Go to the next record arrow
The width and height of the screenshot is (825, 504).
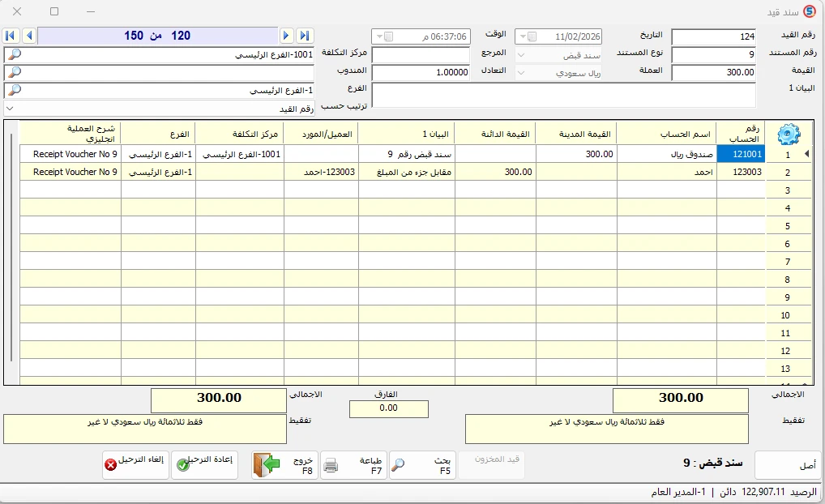[286, 36]
